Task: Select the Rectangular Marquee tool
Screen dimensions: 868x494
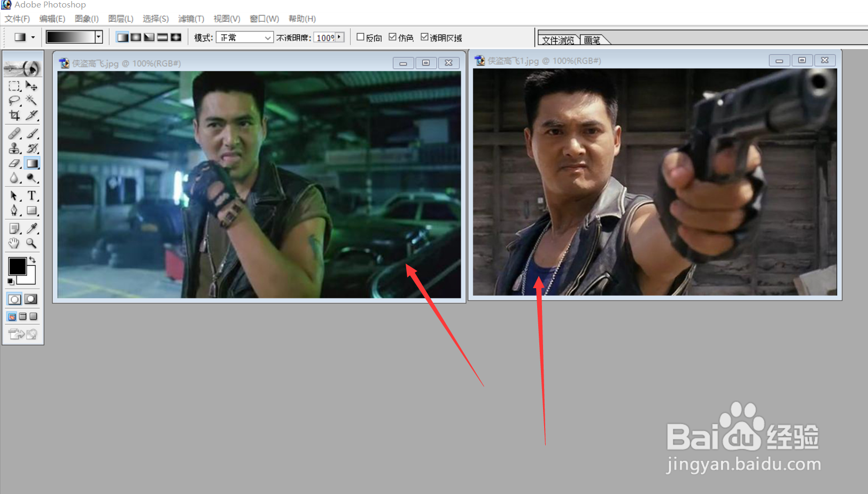Action: 14,86
